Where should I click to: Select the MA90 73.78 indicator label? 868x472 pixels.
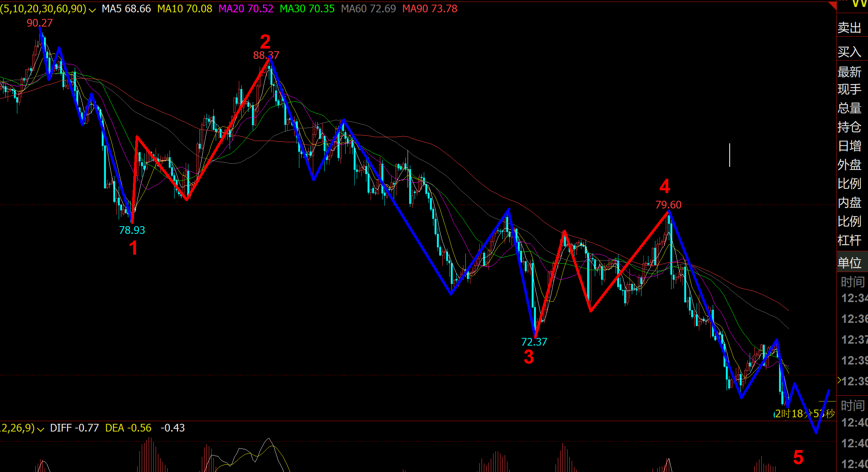click(x=430, y=9)
